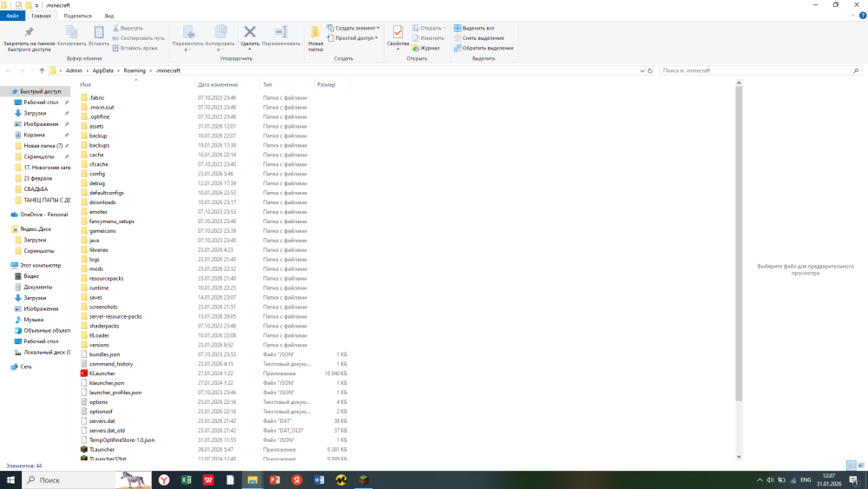This screenshot has height=489, width=868.
Task: Click Roaming in the address breadcrumb
Action: (135, 71)
